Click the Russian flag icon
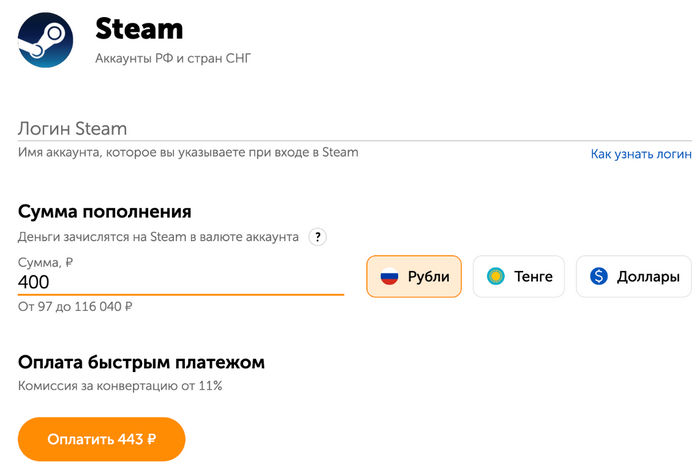Screen dimensions: 700x470 click(x=390, y=276)
